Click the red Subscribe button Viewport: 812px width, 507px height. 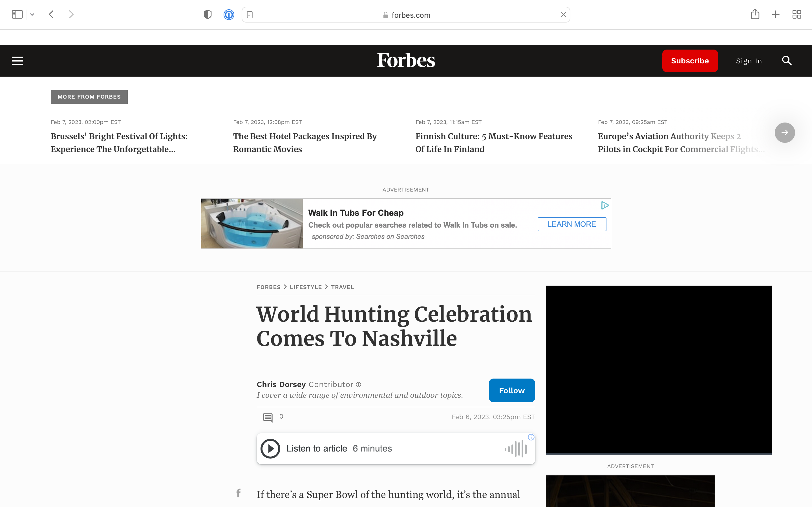(x=690, y=61)
